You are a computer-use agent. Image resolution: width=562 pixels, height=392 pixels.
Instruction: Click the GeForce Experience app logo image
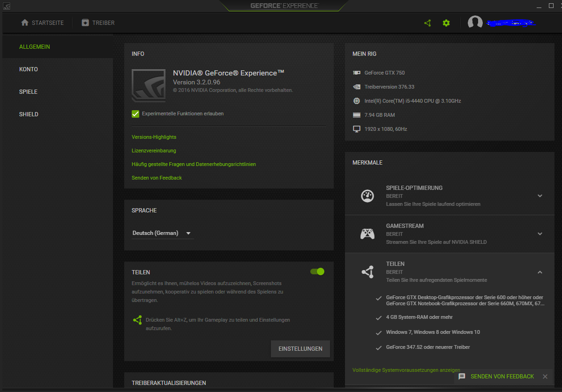tap(149, 86)
